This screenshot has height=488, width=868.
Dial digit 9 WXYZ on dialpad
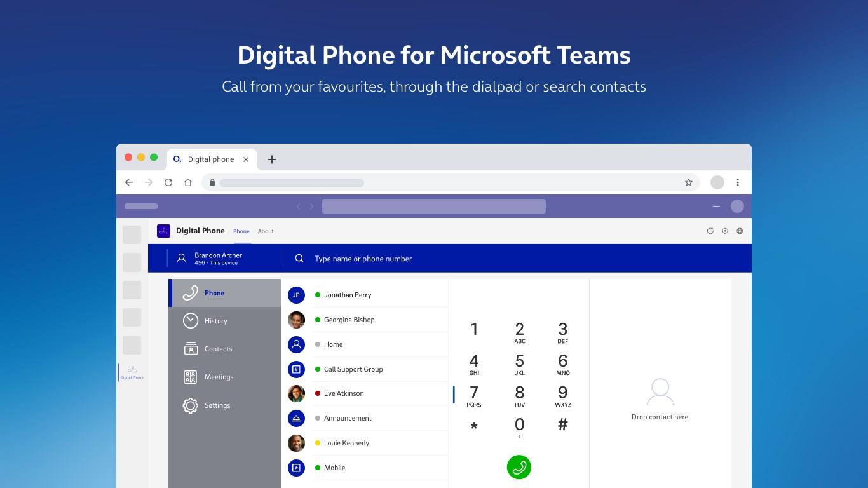(x=563, y=396)
